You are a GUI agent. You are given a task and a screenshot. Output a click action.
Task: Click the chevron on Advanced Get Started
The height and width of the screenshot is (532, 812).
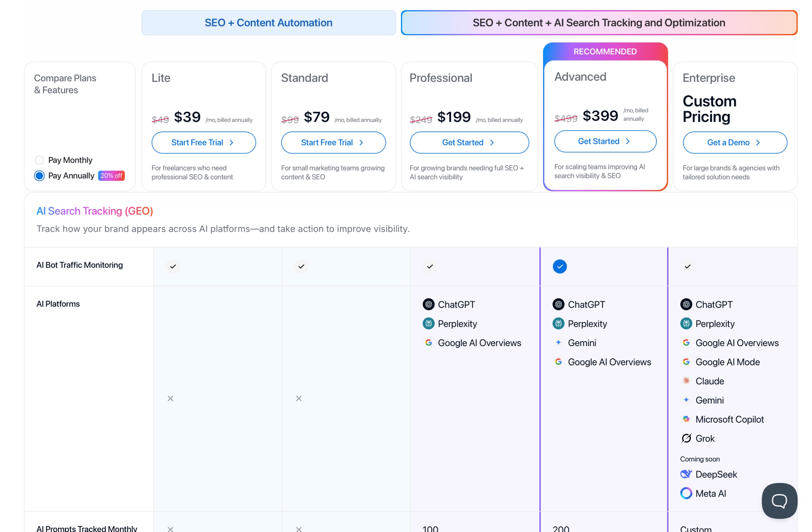628,141
